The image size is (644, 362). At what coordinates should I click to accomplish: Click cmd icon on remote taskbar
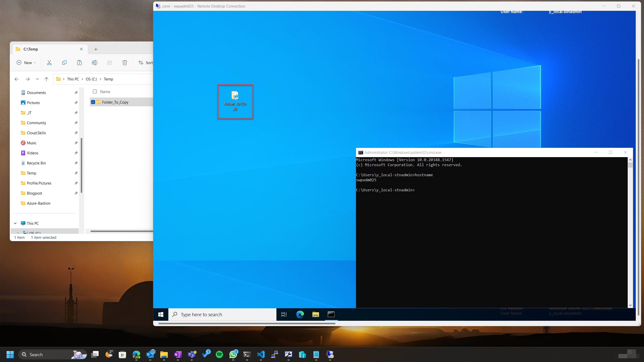point(331,314)
